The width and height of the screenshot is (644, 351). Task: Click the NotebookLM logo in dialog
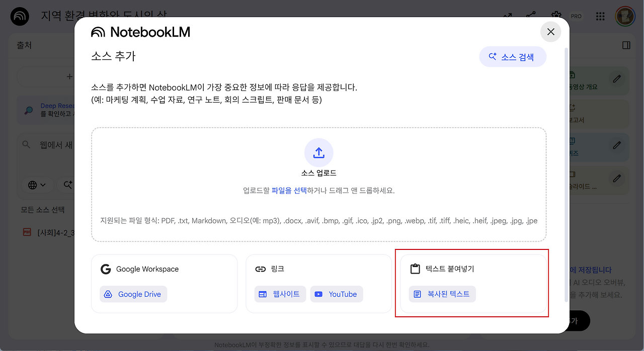[140, 32]
